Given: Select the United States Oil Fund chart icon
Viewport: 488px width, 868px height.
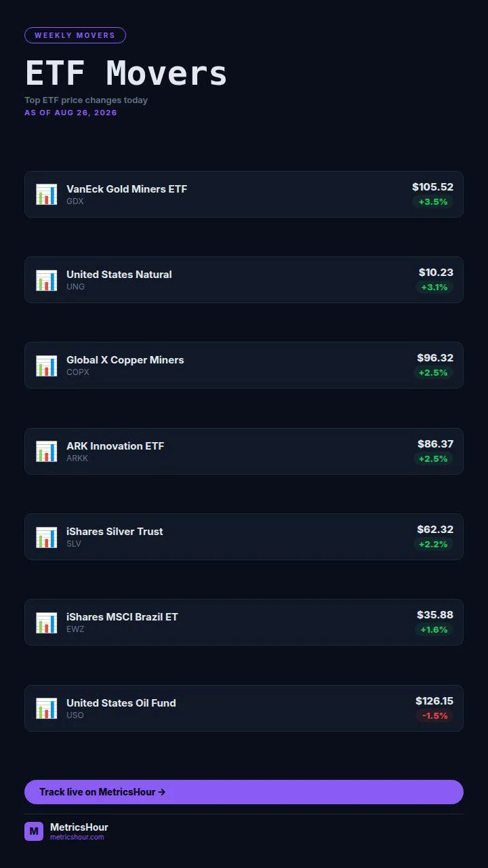Looking at the screenshot, I should coord(47,708).
